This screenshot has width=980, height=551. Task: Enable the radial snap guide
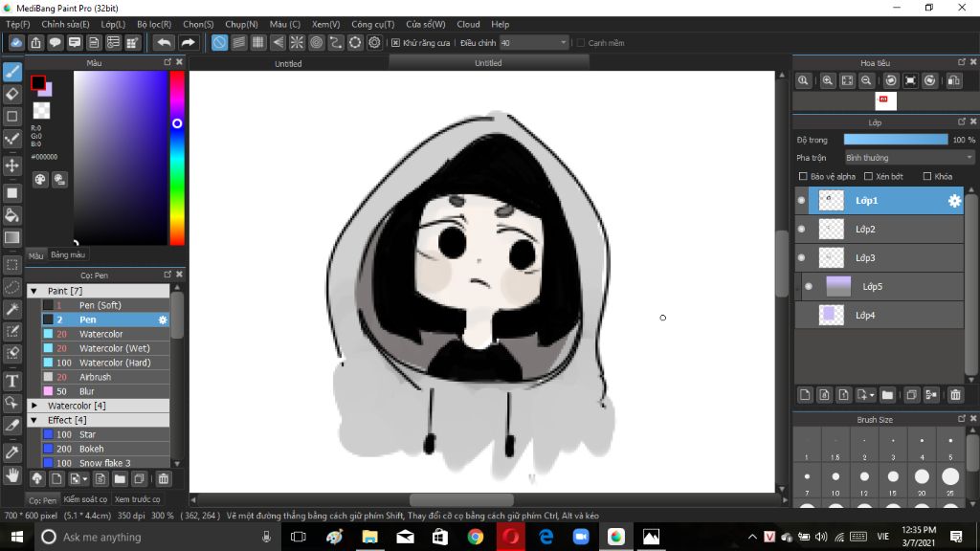[297, 42]
